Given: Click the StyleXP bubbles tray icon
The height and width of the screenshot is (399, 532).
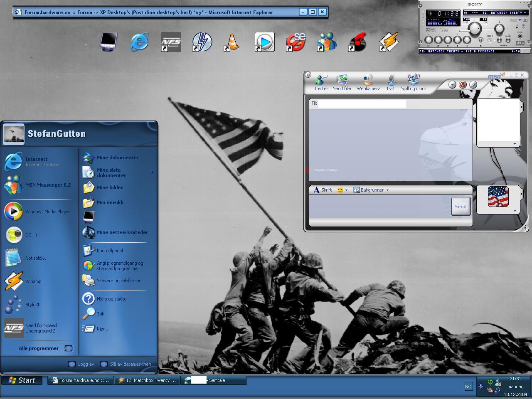Looking at the screenshot, I should tap(498, 390).
